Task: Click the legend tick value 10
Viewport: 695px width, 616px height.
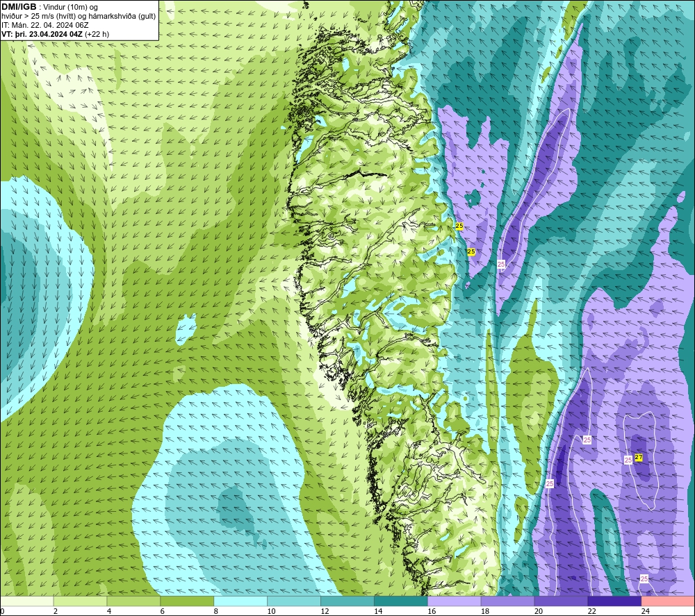Action: click(271, 611)
